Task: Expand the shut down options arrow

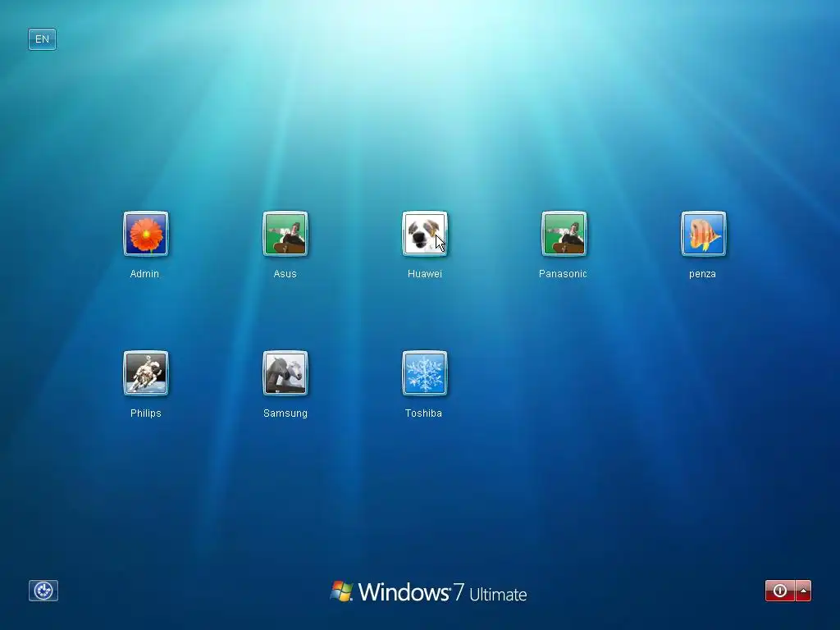Action: [803, 591]
